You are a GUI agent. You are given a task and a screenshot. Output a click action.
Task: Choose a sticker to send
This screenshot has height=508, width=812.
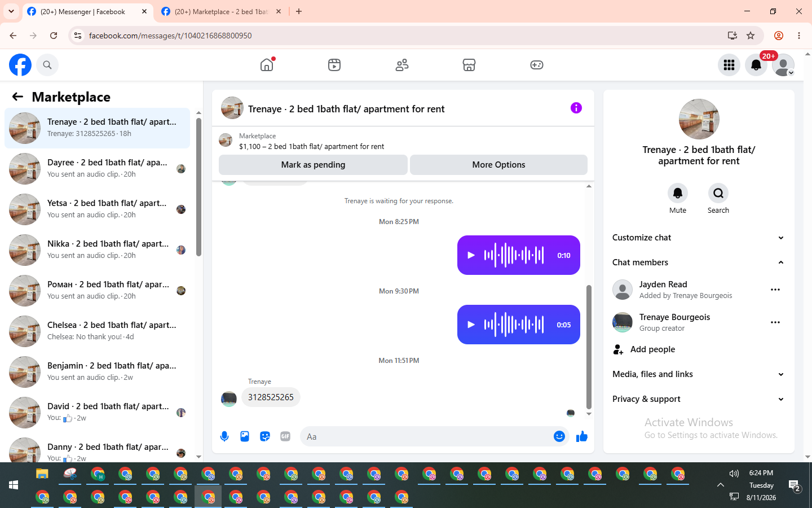coord(265,436)
